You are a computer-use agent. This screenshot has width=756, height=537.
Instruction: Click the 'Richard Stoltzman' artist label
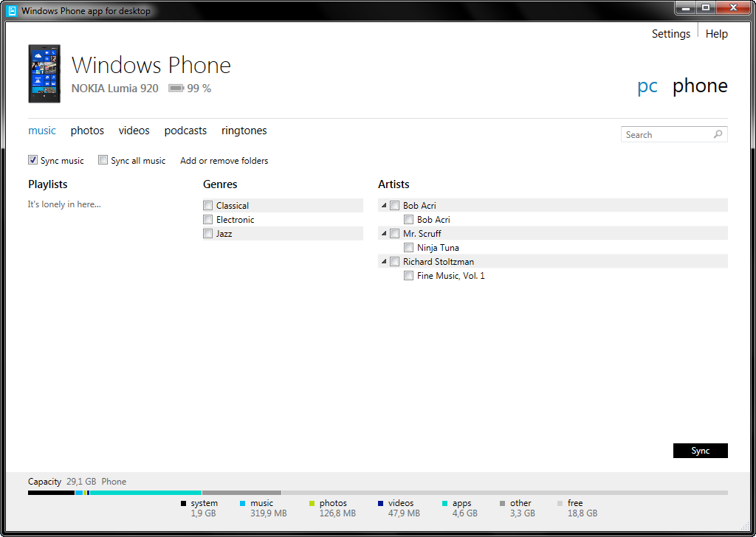439,262
